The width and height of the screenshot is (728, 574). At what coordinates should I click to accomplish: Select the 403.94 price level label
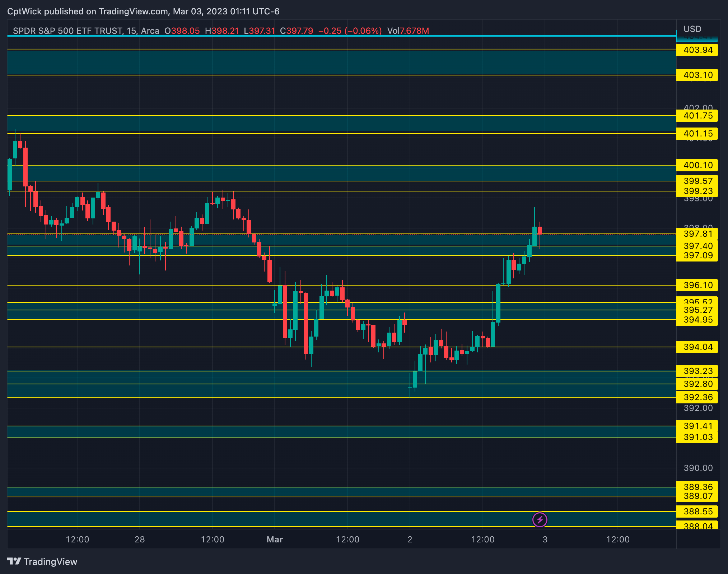coord(697,50)
